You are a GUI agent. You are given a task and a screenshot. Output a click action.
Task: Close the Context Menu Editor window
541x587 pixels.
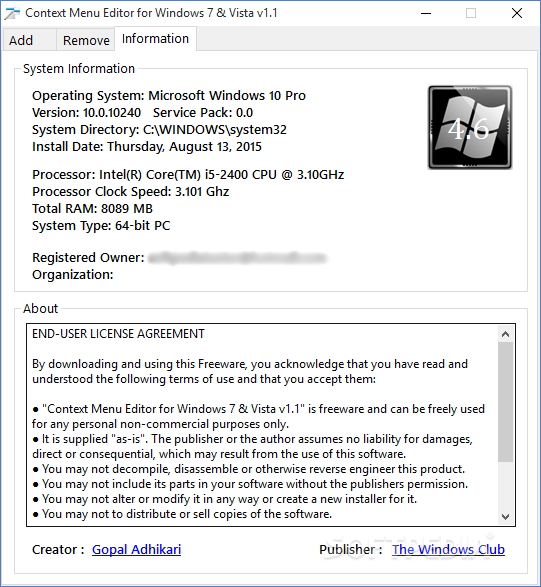coord(517,13)
